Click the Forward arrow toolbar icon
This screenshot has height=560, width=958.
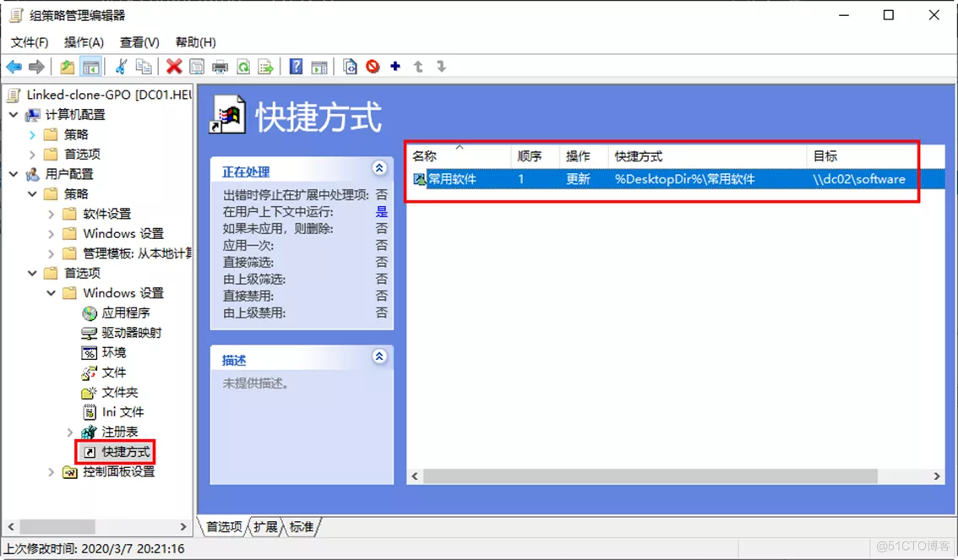tap(36, 67)
